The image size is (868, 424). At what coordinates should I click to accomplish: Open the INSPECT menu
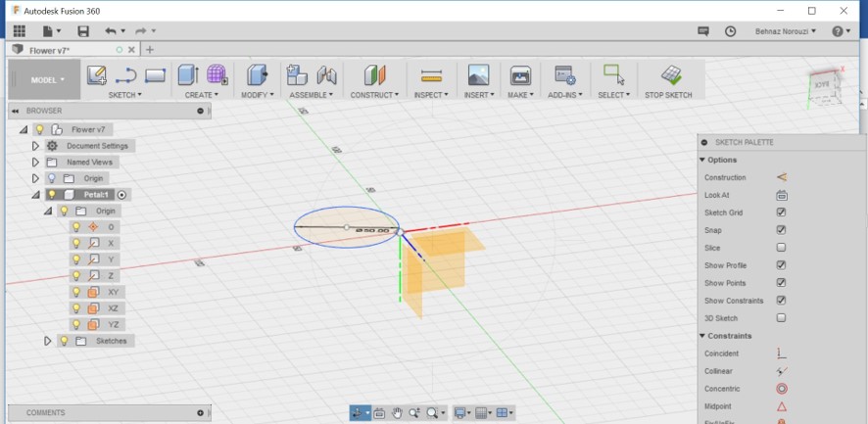(x=431, y=95)
